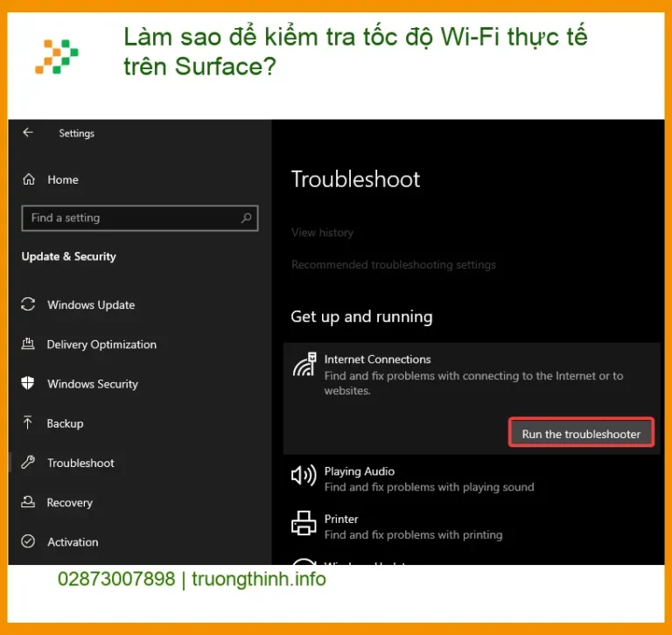Viewport: 672px width, 635px height.
Task: Click the Troubleshoot wrench icon
Action: (x=28, y=463)
